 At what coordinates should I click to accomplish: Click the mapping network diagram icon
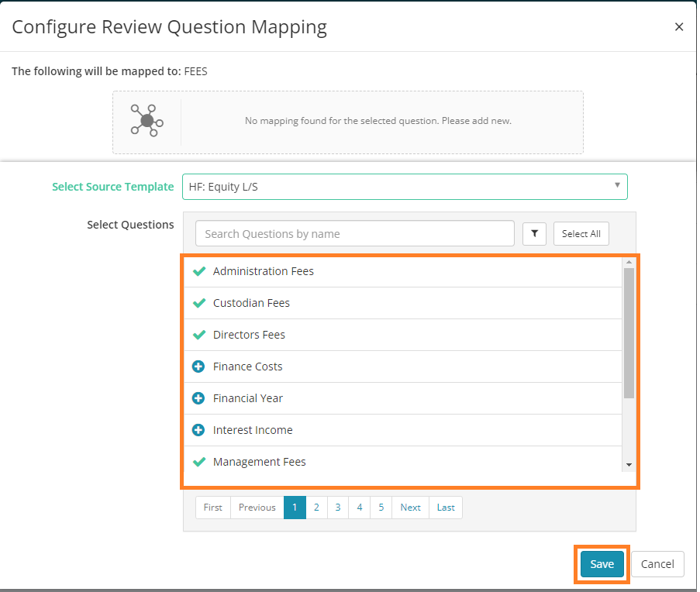147,120
